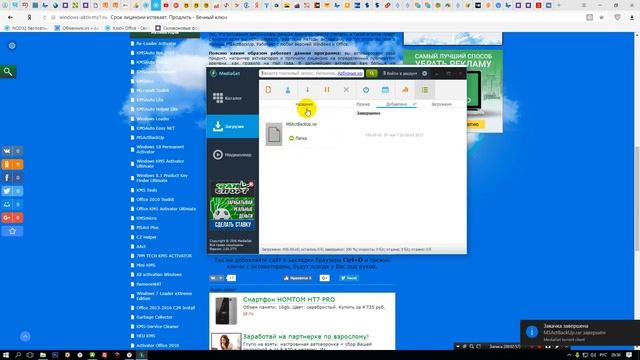
Task: Open the Папка folder link for the download
Action: 301,138
